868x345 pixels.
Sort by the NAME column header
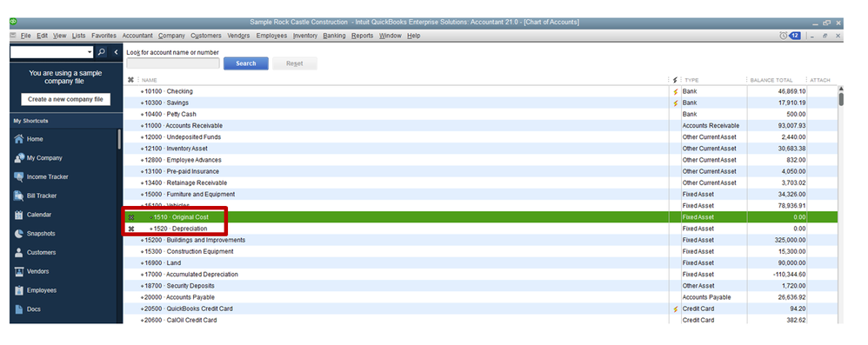(150, 80)
